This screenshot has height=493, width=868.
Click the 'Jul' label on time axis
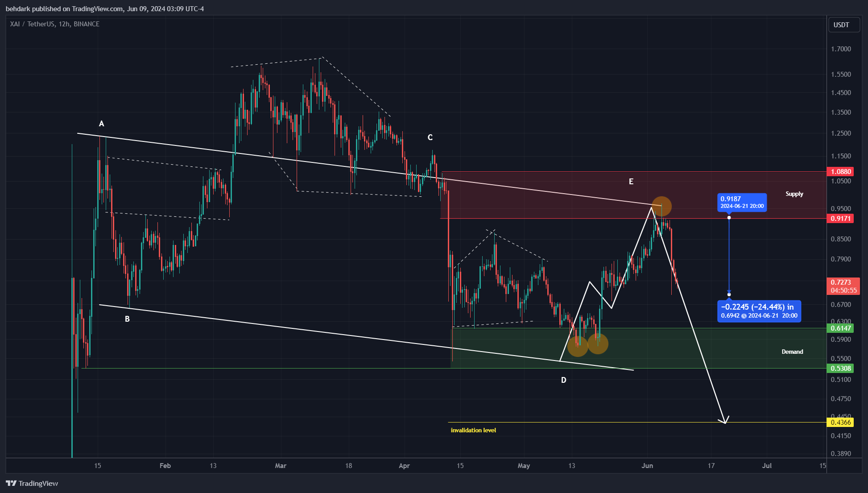[767, 466]
